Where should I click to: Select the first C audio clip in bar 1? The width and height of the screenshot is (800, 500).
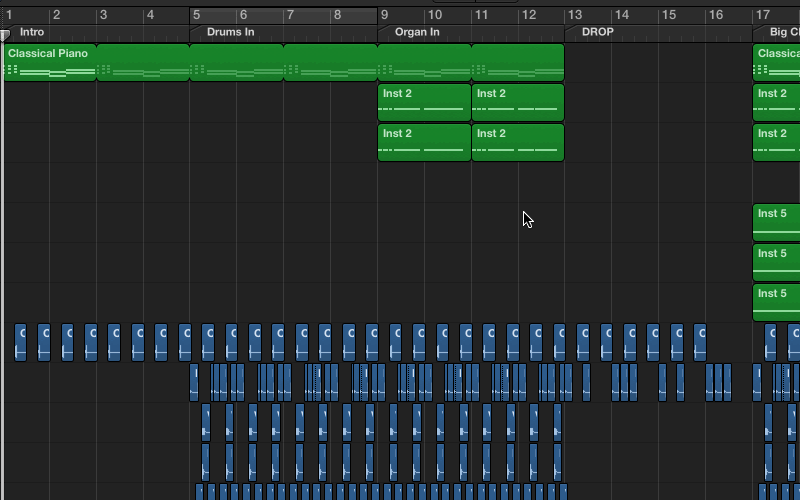point(20,342)
